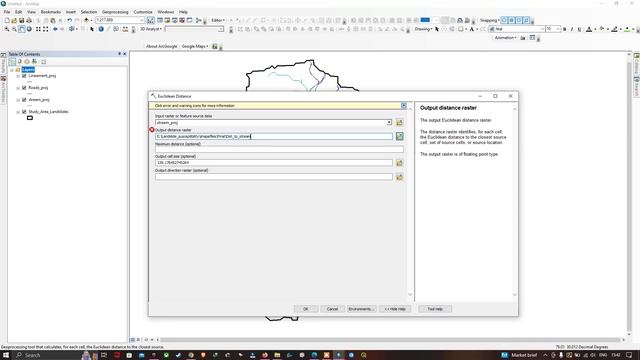Browse for output cell size raster
Image resolution: width=640 pixels, height=360 pixels.
coord(400,163)
